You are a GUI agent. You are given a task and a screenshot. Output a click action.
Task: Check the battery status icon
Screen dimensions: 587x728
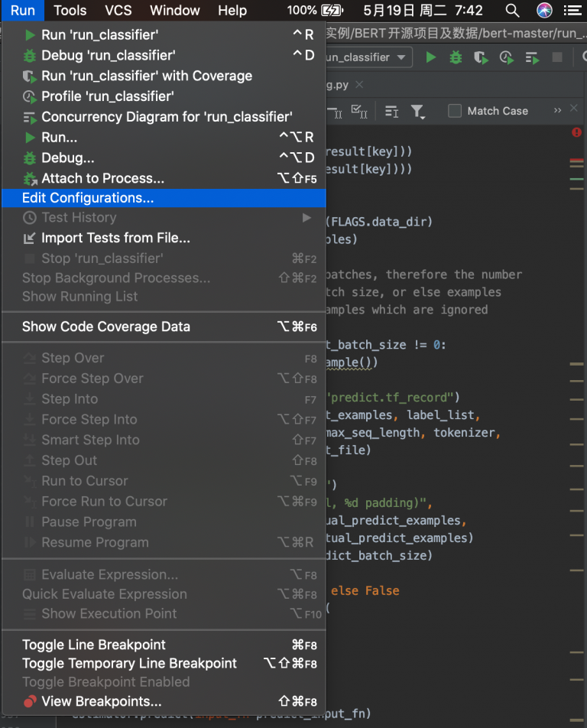point(332,10)
